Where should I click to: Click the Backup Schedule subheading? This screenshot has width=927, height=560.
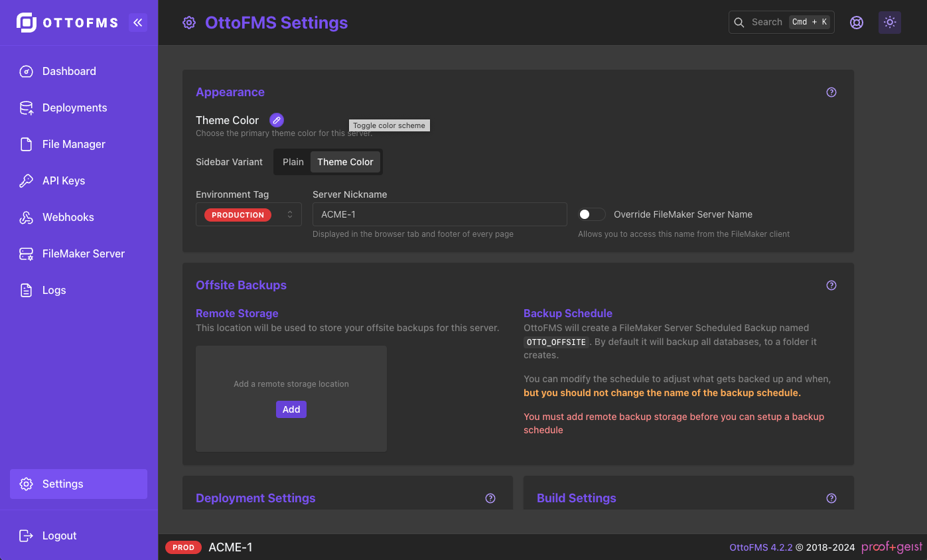568,313
